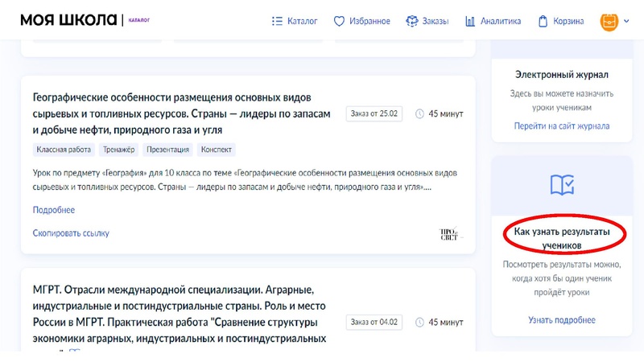Image resolution: width=644 pixels, height=362 pixels.
Task: Click the book checkmark icon
Action: click(x=562, y=185)
